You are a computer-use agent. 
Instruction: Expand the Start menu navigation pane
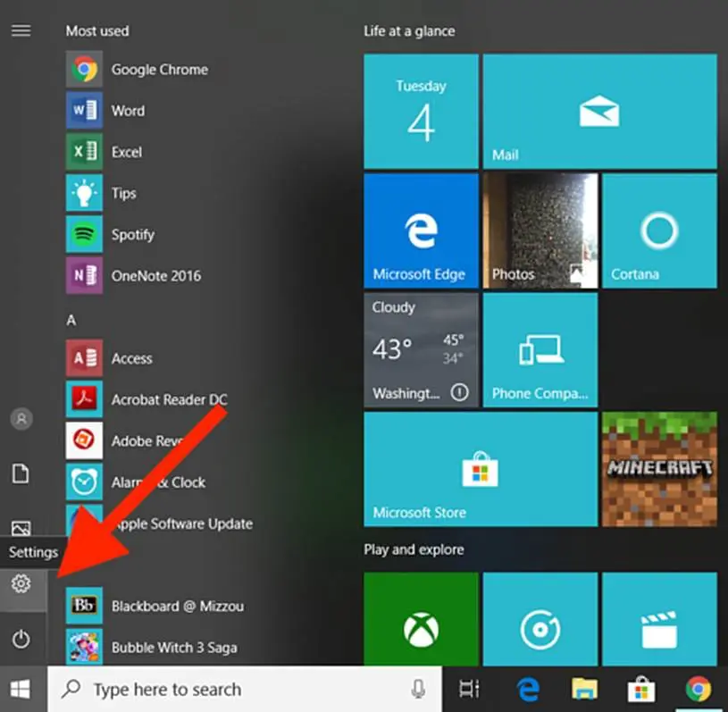[21, 29]
